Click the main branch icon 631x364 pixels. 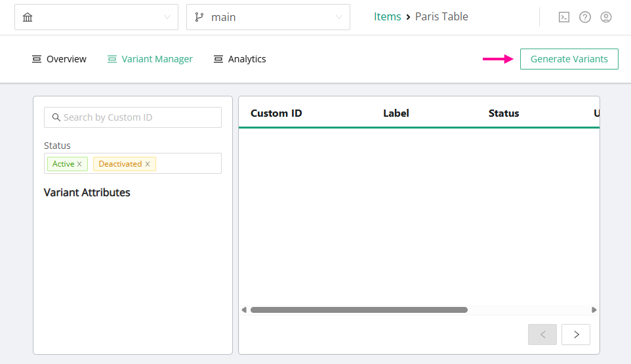[199, 17]
